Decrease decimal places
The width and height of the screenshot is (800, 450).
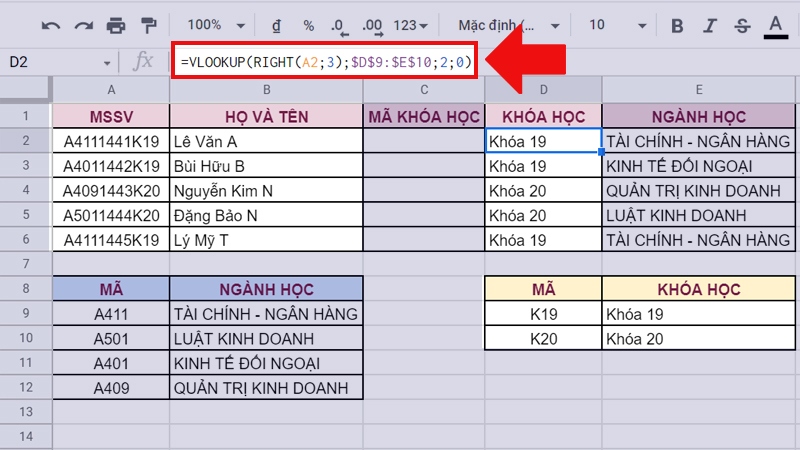(x=340, y=25)
